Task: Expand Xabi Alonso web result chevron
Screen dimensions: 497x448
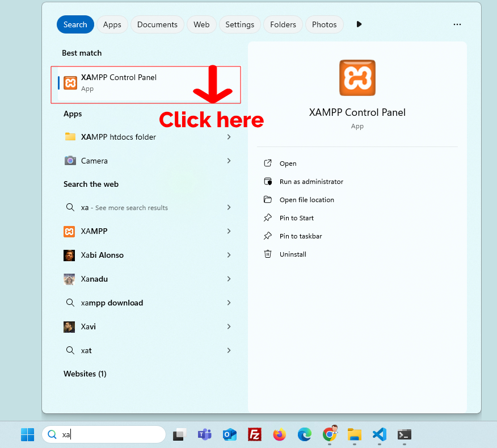Action: click(229, 255)
